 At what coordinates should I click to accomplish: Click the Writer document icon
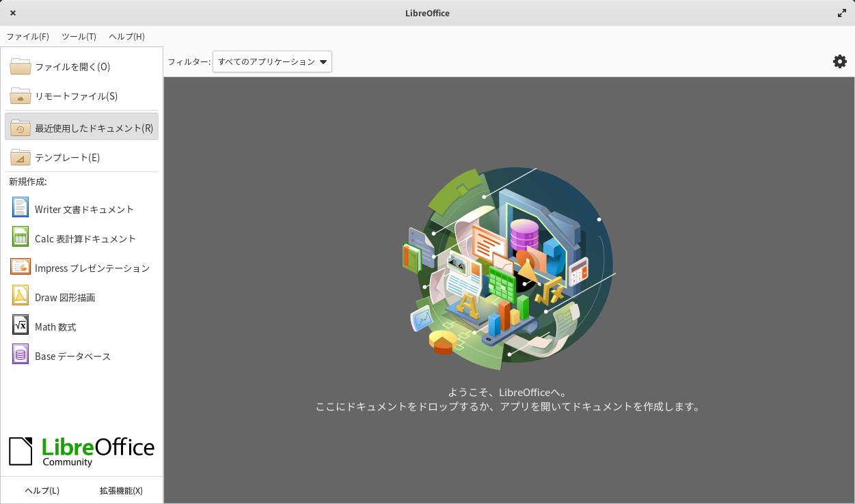(x=21, y=207)
